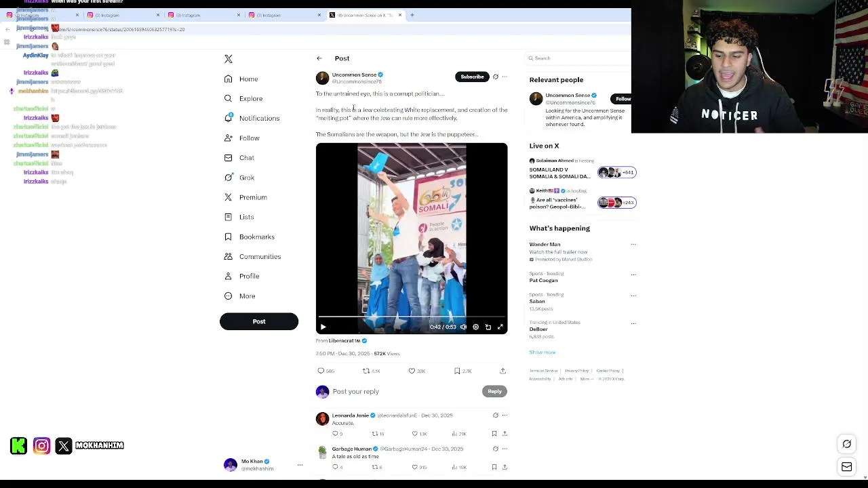Open Profile in the sidebar
The width and height of the screenshot is (868, 488).
pyautogui.click(x=241, y=276)
